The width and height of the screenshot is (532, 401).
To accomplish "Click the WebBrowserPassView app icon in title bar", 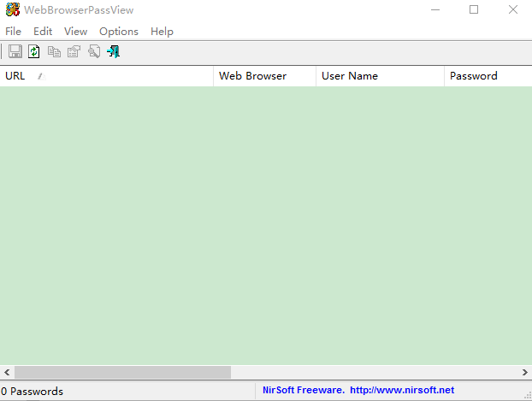I will click(12, 10).
